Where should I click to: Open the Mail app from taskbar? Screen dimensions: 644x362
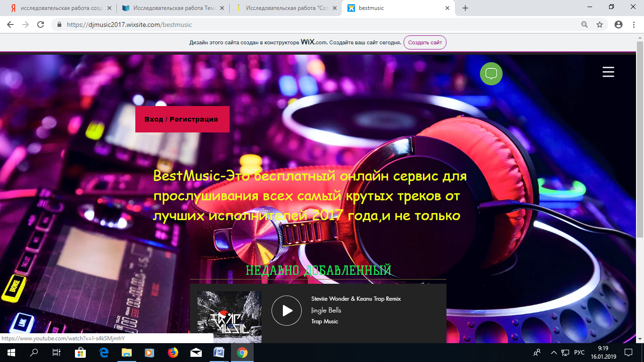tap(196, 353)
